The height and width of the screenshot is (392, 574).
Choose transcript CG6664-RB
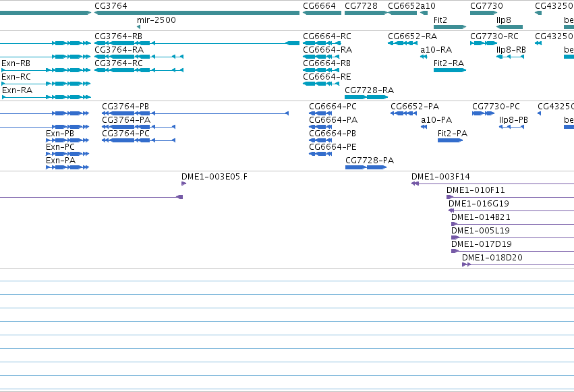(326, 63)
